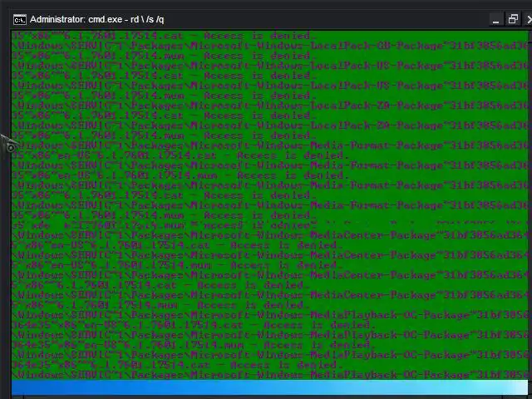This screenshot has height=399, width=532.
Task: Minimize the Administrator cmd.exe window
Action: pos(495,20)
